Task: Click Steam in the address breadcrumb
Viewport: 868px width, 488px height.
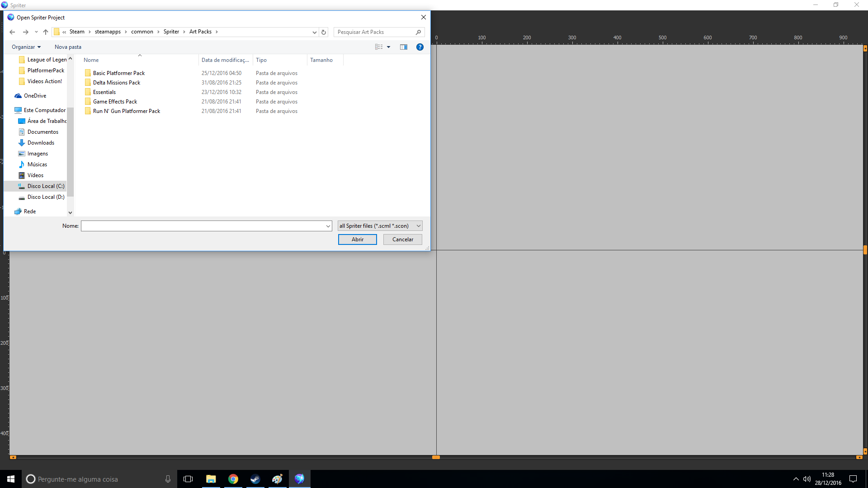Action: pyautogui.click(x=77, y=32)
